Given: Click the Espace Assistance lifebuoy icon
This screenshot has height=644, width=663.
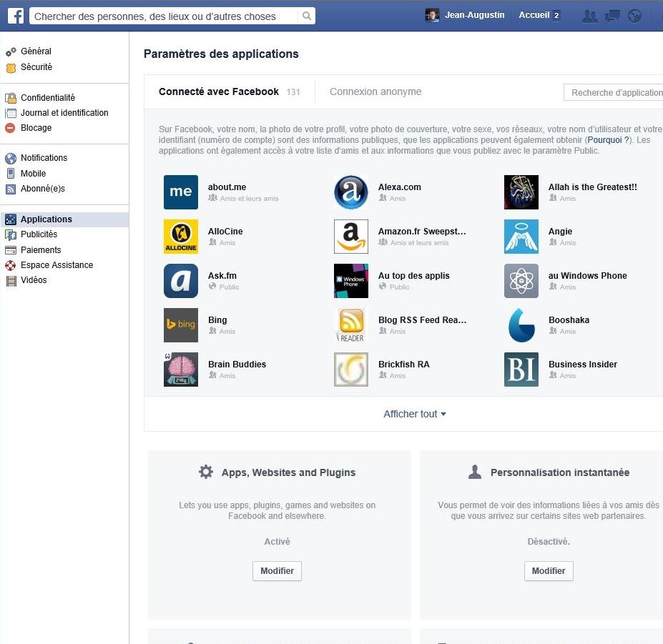Looking at the screenshot, I should tap(10, 265).
